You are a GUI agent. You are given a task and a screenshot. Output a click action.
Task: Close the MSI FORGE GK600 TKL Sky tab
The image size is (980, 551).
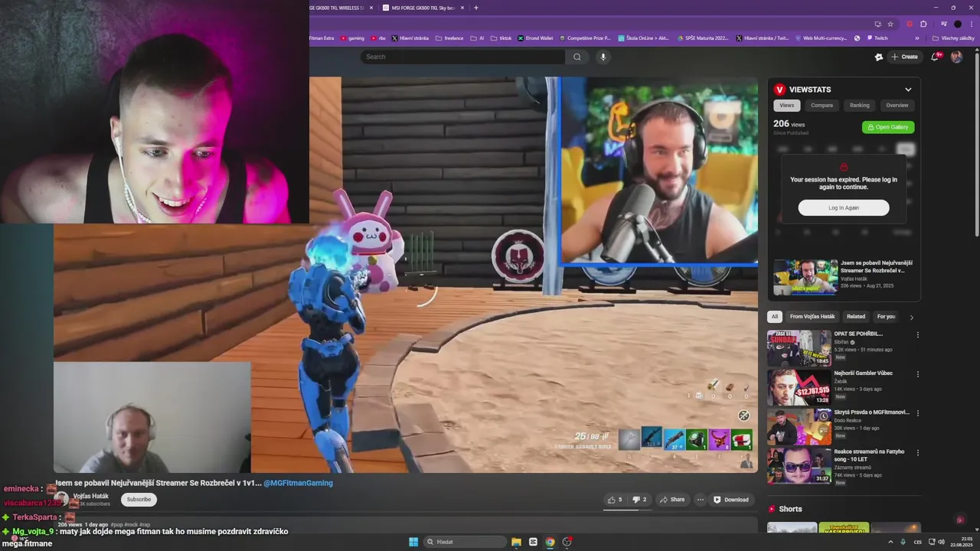pyautogui.click(x=461, y=8)
